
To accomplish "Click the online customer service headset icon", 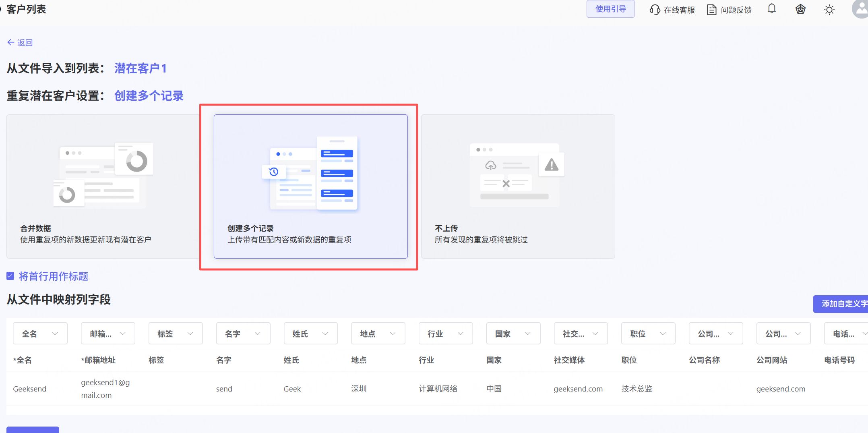I will [x=655, y=10].
